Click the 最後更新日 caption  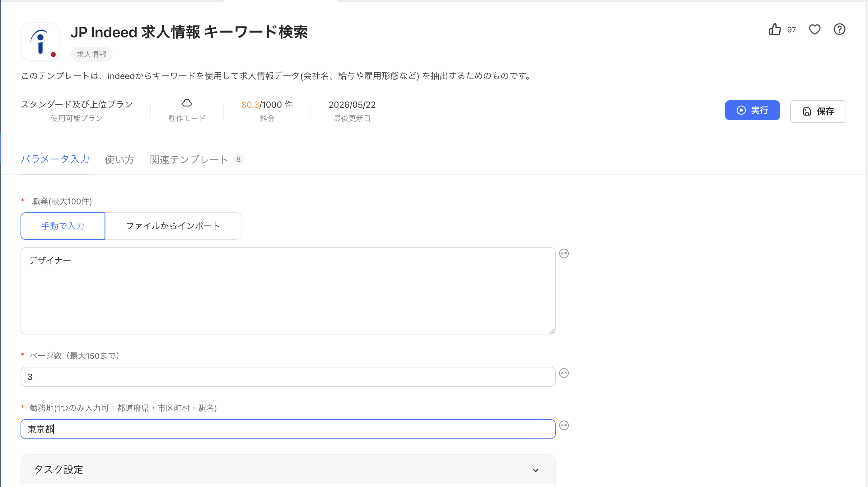(x=352, y=118)
